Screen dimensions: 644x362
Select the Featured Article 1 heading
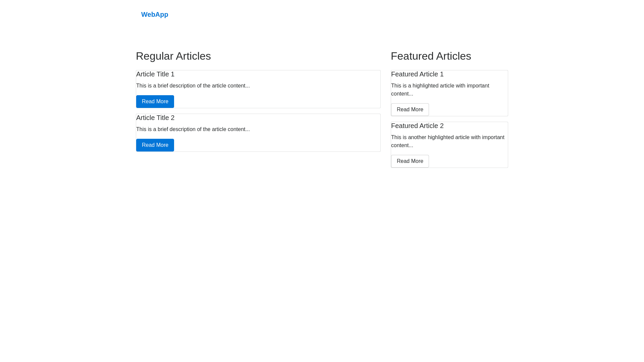coord(417,74)
